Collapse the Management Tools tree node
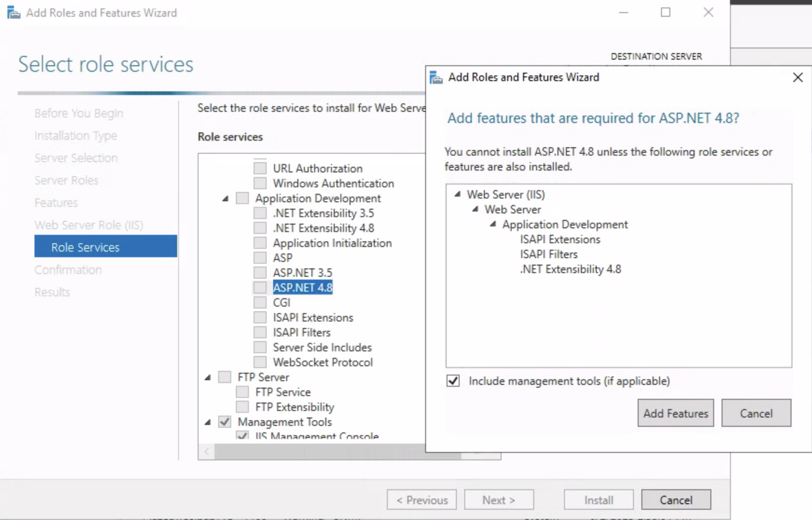The image size is (812, 520). (208, 422)
